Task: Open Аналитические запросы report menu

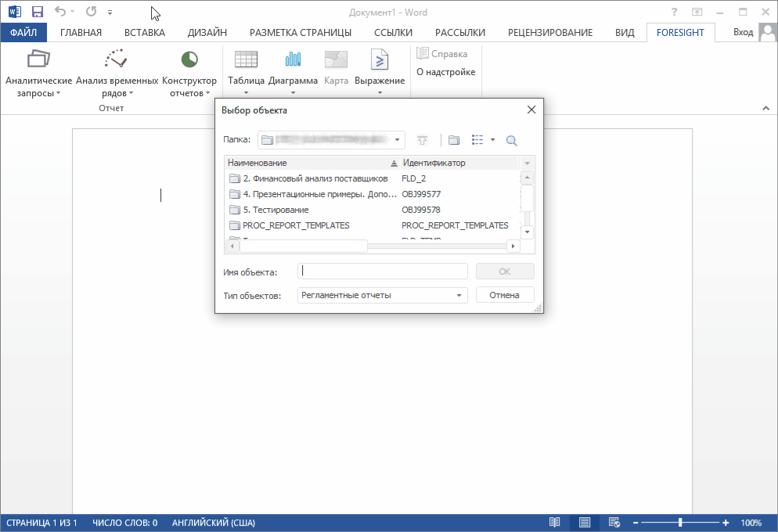Action: (38, 73)
